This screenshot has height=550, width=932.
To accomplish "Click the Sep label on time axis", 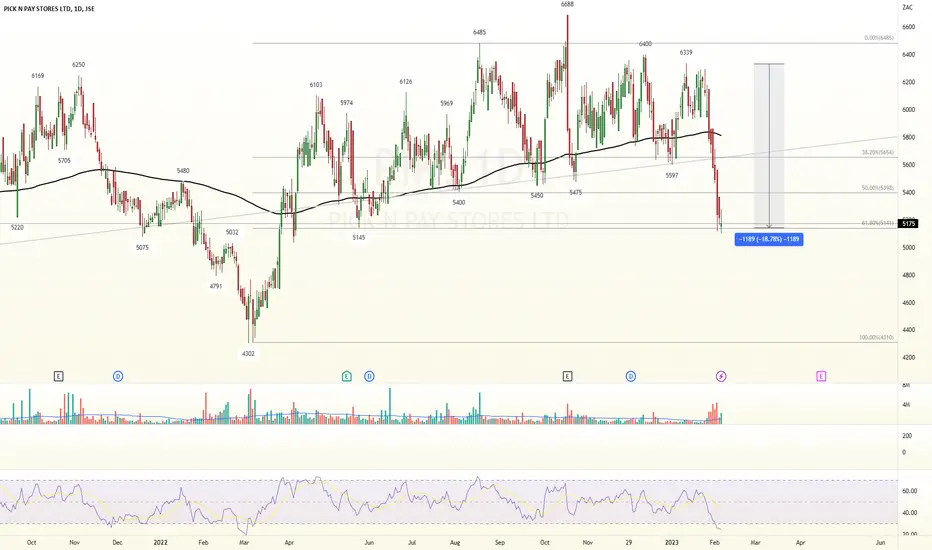I will [x=500, y=542].
